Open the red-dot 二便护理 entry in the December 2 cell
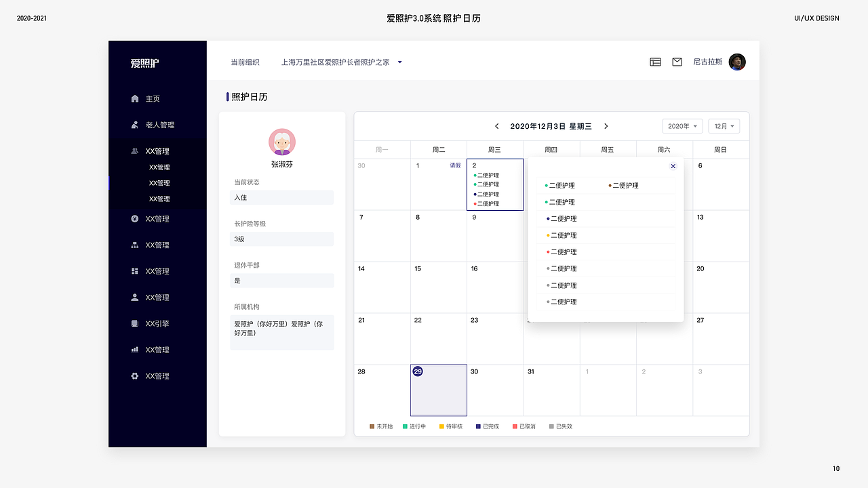Screen dimensions: 868x488 [486, 203]
